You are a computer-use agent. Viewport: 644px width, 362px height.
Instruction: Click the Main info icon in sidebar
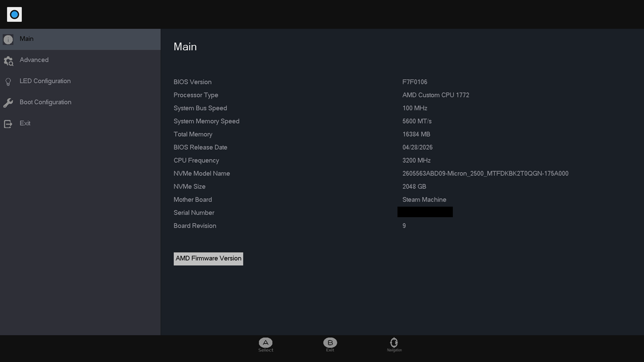tap(8, 39)
